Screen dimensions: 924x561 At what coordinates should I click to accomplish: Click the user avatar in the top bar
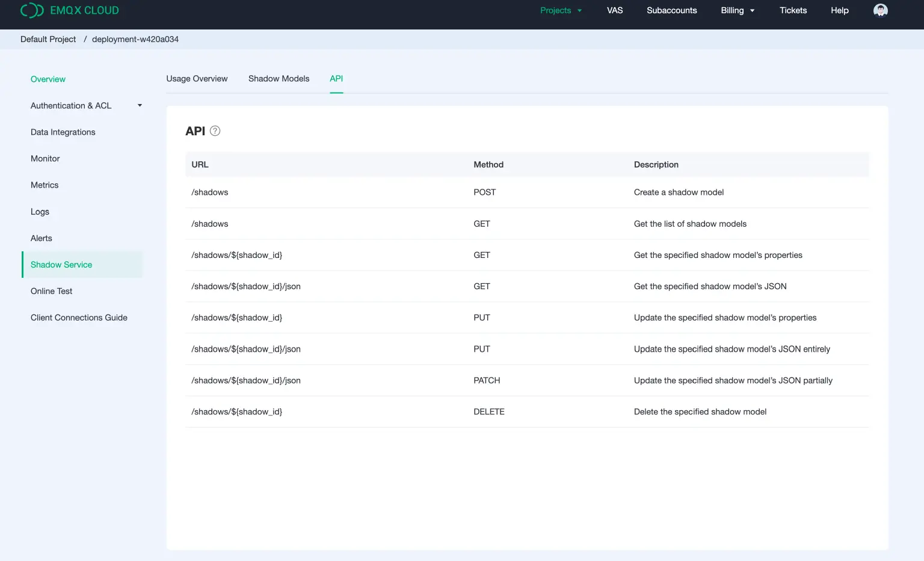click(880, 10)
